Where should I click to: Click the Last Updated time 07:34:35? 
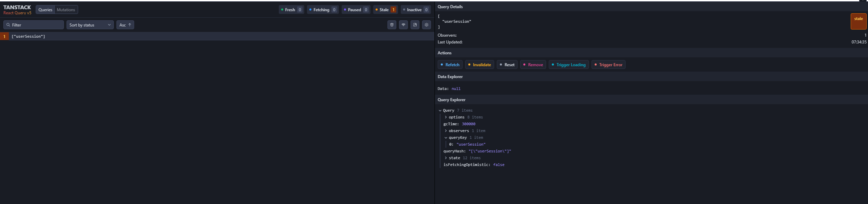coord(859,42)
